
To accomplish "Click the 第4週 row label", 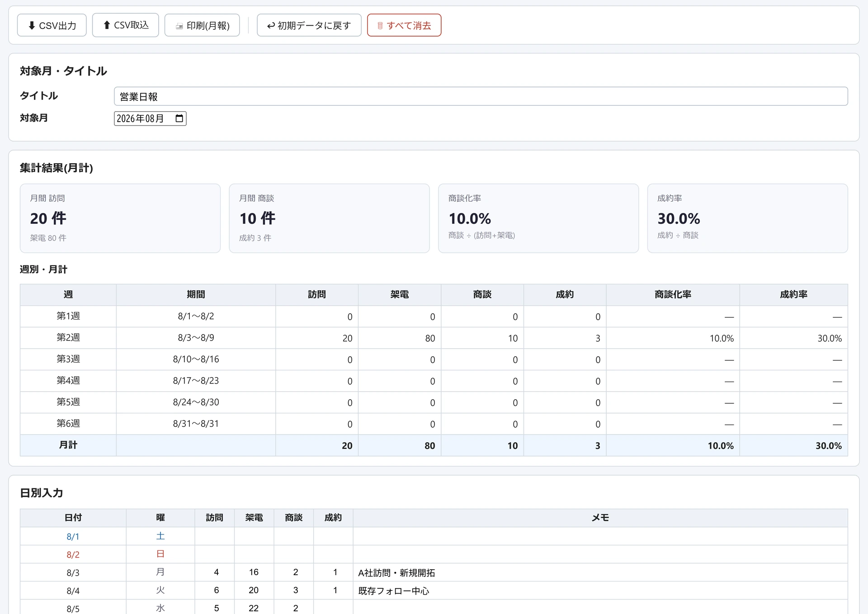I will 68,381.
